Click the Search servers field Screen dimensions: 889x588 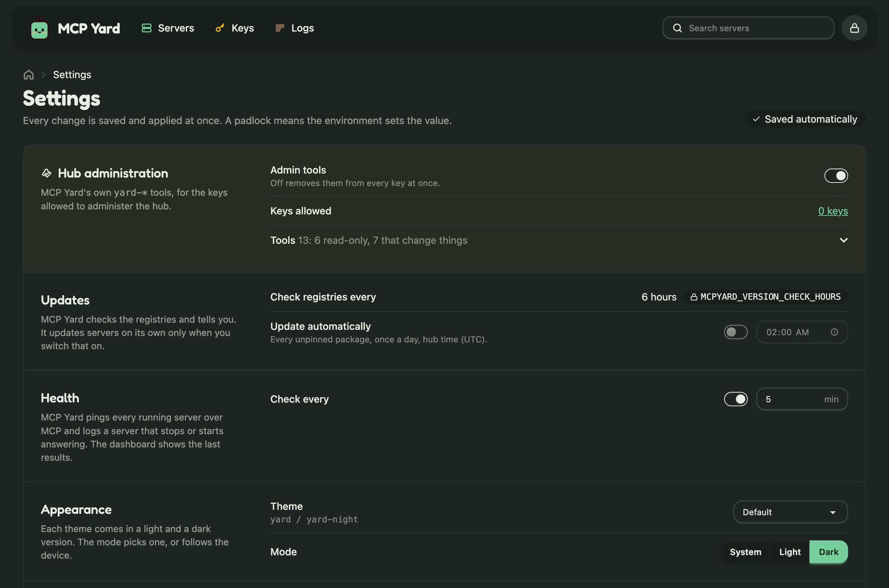(748, 28)
